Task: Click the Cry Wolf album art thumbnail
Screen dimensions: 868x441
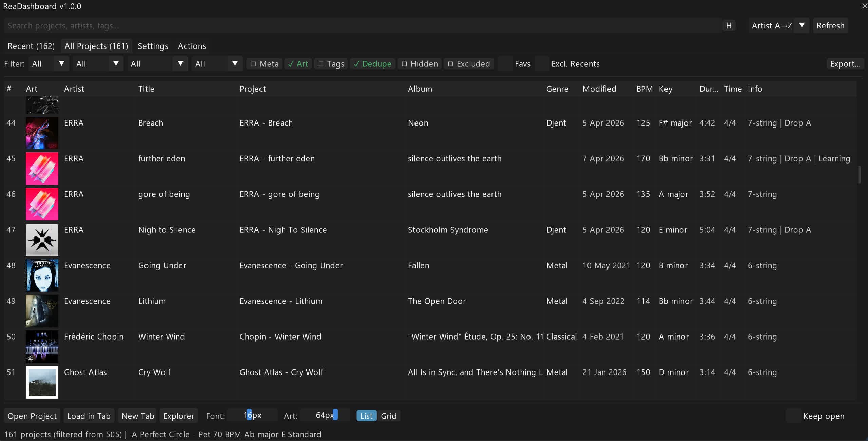Action: [42, 382]
